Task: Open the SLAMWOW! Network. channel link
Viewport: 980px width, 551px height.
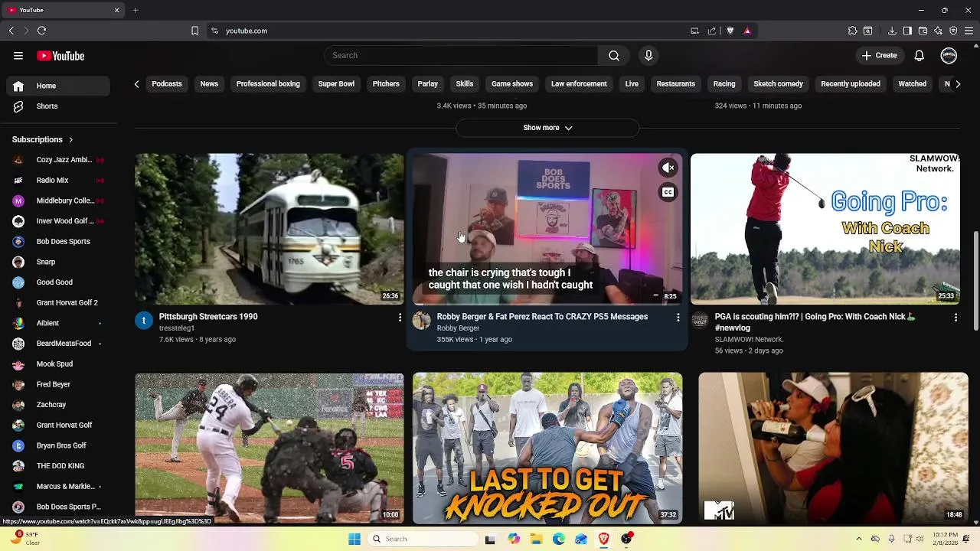Action: [x=749, y=340]
